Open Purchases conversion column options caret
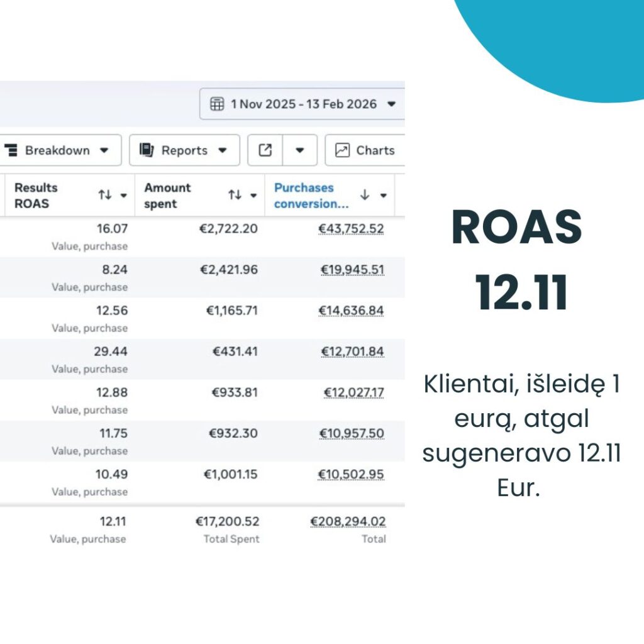644x644 pixels. click(383, 196)
